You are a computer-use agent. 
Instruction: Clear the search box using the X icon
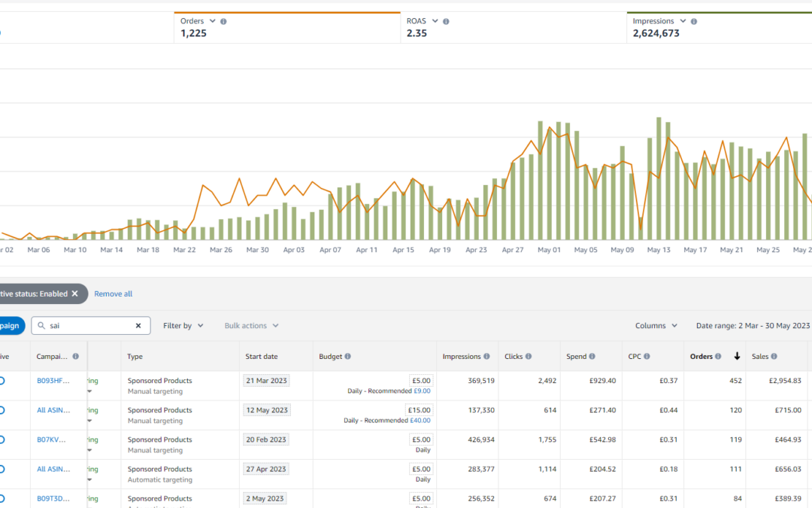(x=138, y=326)
